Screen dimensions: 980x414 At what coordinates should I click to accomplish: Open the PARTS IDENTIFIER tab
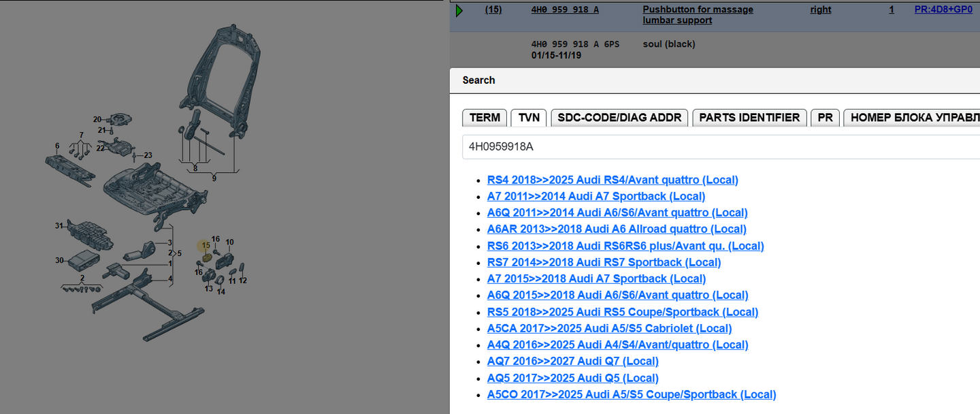tap(749, 117)
